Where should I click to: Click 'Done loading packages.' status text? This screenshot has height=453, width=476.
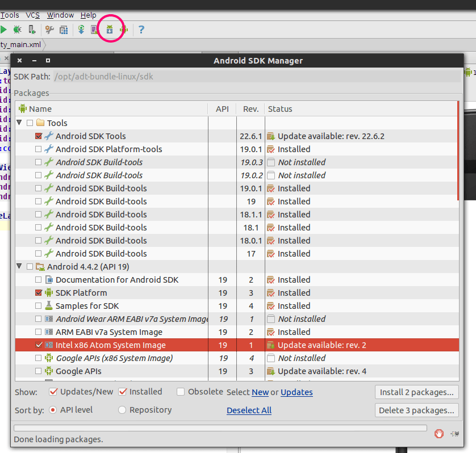point(59,439)
